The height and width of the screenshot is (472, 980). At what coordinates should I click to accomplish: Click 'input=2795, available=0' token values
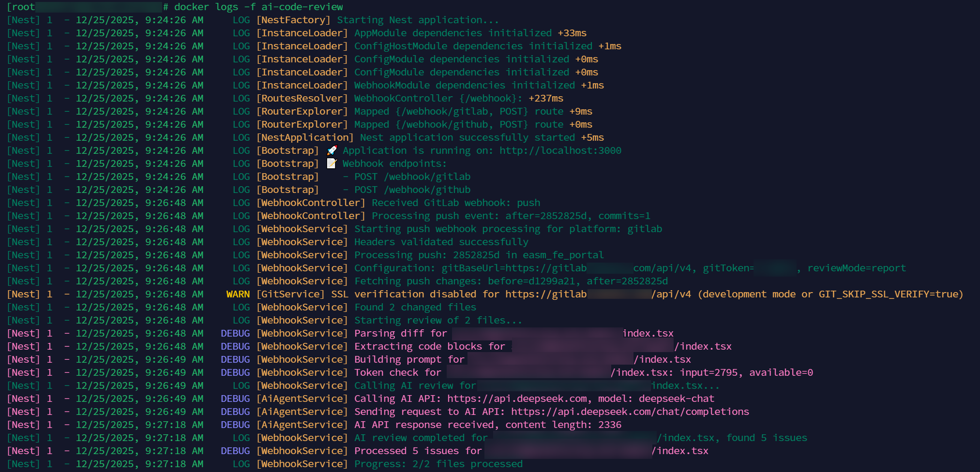[746, 372]
